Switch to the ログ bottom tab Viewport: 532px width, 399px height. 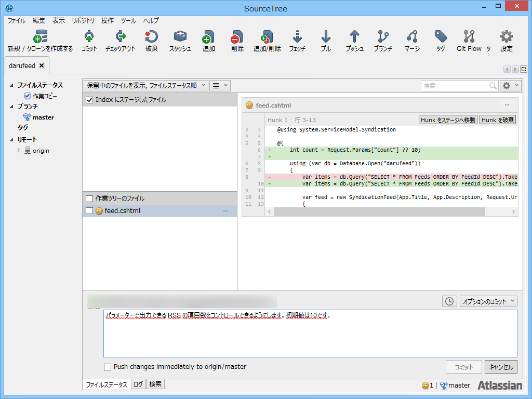[138, 384]
